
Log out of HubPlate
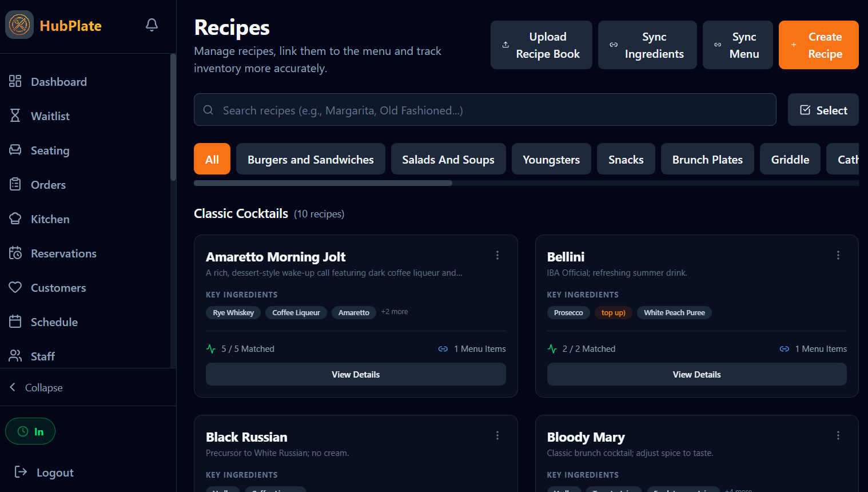click(x=44, y=472)
